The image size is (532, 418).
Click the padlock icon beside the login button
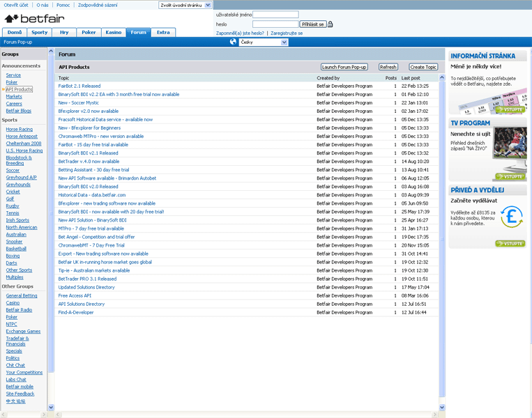pos(330,24)
